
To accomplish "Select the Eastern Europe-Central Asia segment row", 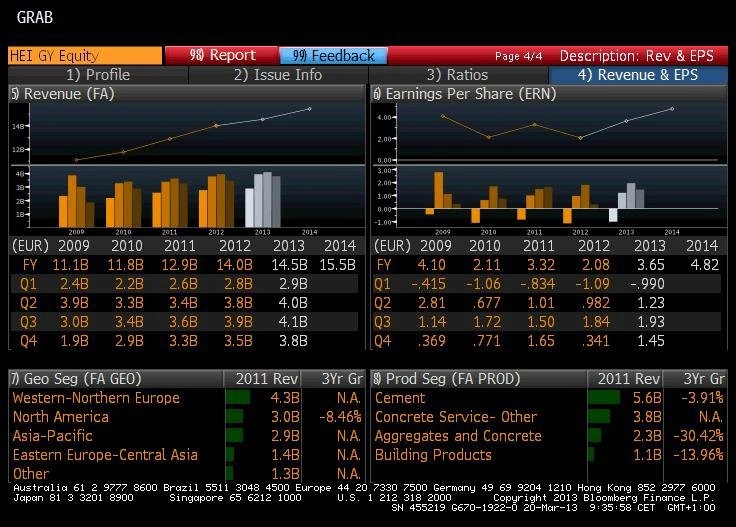I will pos(187,455).
